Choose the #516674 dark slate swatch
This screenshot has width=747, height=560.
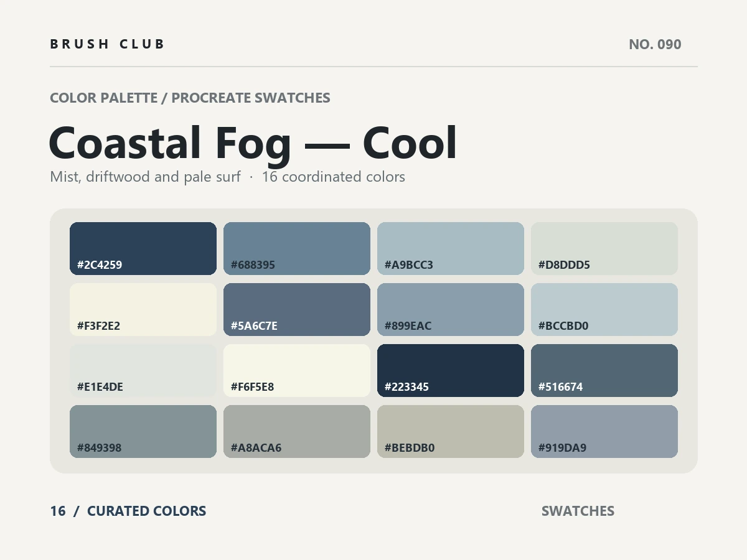(604, 370)
